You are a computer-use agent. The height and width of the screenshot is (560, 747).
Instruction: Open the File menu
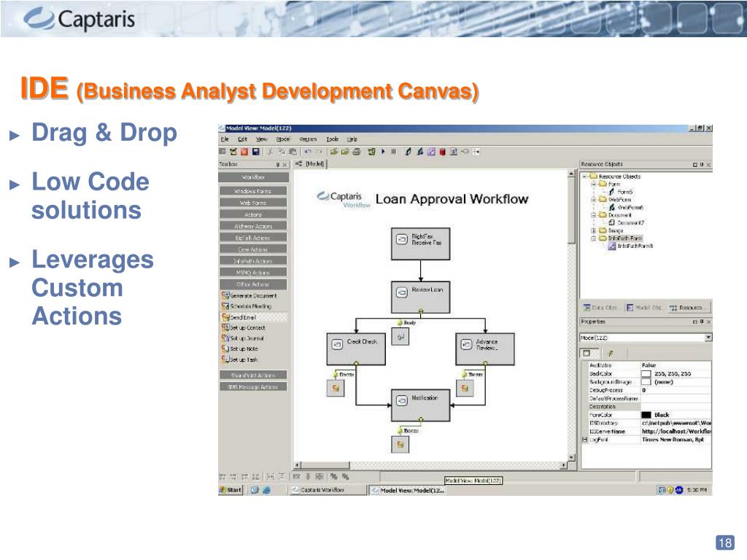click(x=225, y=139)
